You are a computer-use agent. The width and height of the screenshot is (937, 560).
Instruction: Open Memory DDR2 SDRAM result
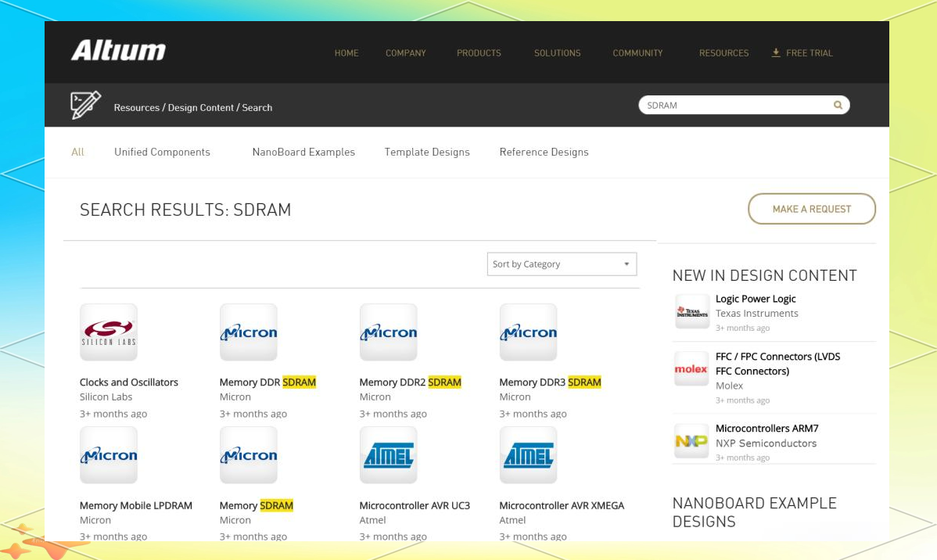[410, 382]
